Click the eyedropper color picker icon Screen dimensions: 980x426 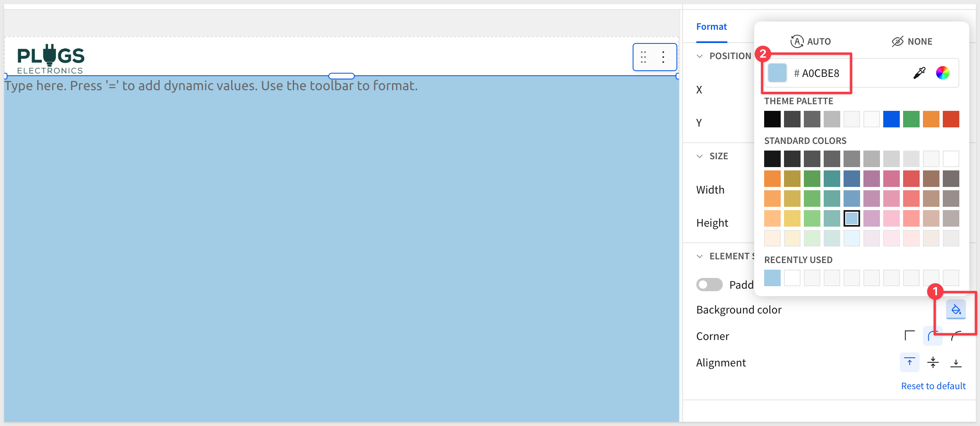[919, 73]
